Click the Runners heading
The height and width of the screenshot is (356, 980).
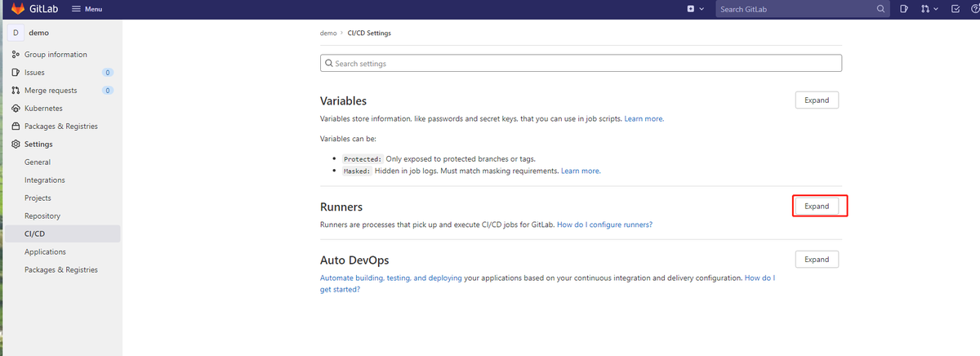click(x=341, y=207)
